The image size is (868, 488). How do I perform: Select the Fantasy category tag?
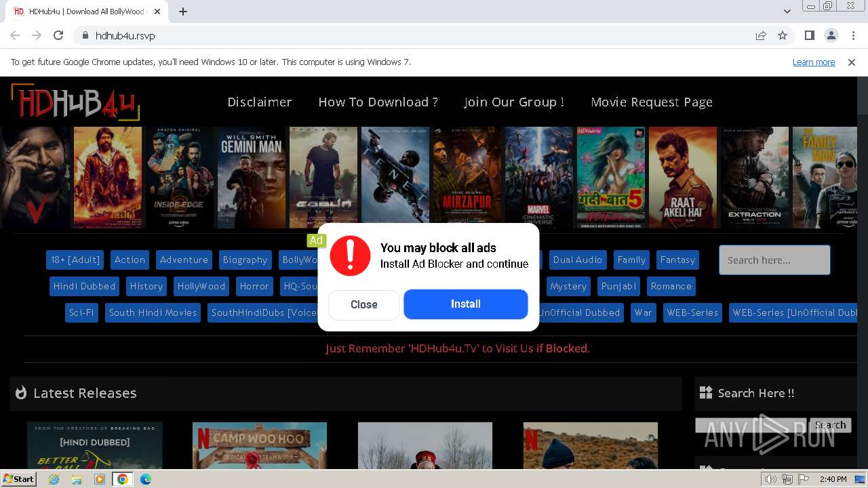pos(677,260)
